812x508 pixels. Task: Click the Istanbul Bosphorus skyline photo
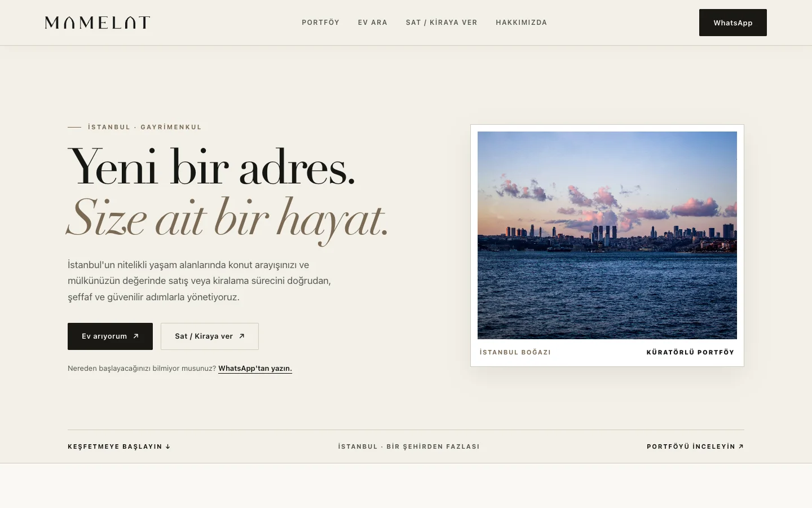[x=607, y=235]
